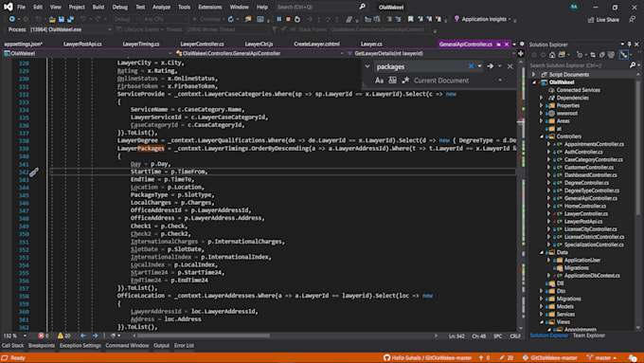Click the Hot Reload refresh icon
The width and height of the screenshot is (644, 363).
pyautogui.click(x=231, y=19)
